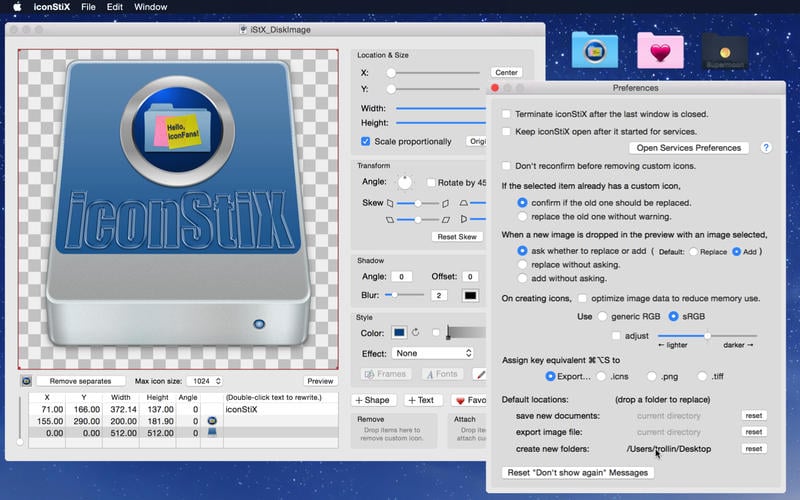Open the blue iconStiX desktop folder
The height and width of the screenshot is (500, 800).
pos(594,50)
